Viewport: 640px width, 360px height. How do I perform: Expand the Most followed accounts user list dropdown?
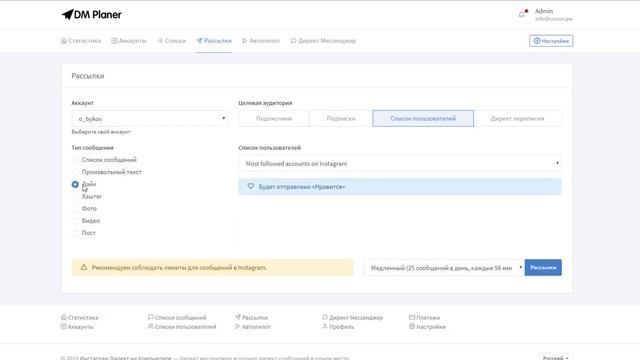point(400,163)
